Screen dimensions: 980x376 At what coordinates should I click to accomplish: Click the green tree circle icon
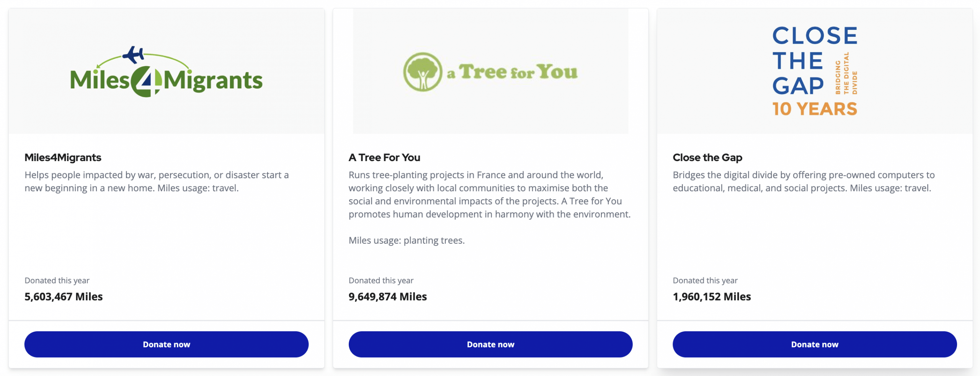point(423,72)
